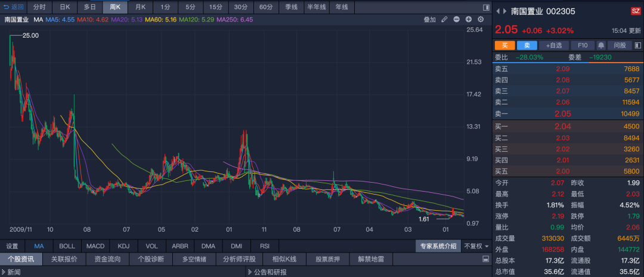Select the MACD indicator tab
644x277 pixels.
[95, 246]
